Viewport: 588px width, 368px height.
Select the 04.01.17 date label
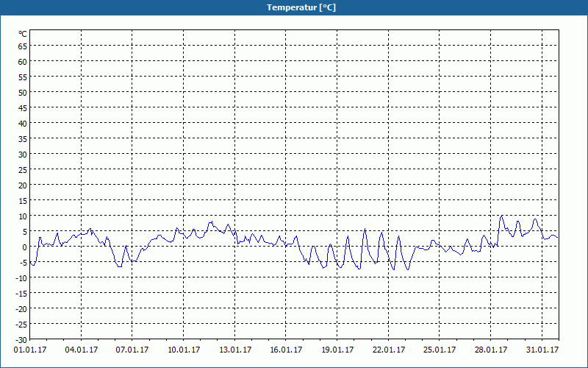click(x=81, y=350)
